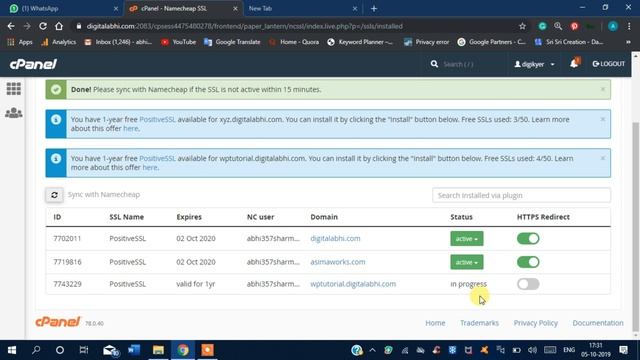
Task: Click PositiveSSL link in xyz.digitalabhi.com notice
Action: pyautogui.click(x=157, y=119)
